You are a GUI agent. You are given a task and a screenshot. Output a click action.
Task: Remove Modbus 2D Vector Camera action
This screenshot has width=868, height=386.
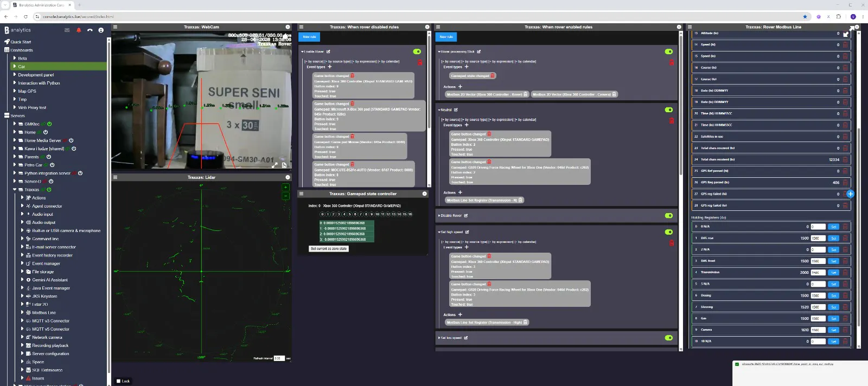coord(614,94)
